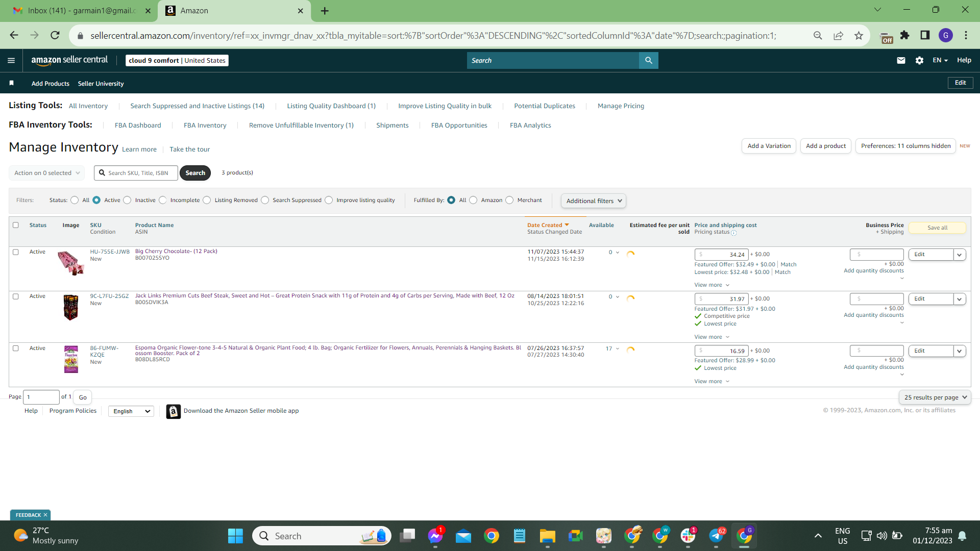
Task: Select the Incomplete status radio button
Action: pos(162,200)
